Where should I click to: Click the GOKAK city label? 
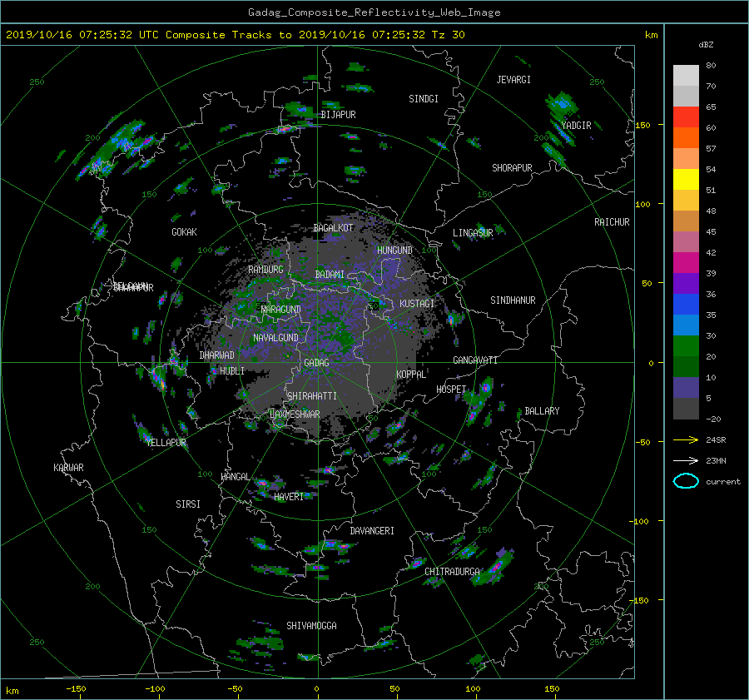[x=184, y=232]
